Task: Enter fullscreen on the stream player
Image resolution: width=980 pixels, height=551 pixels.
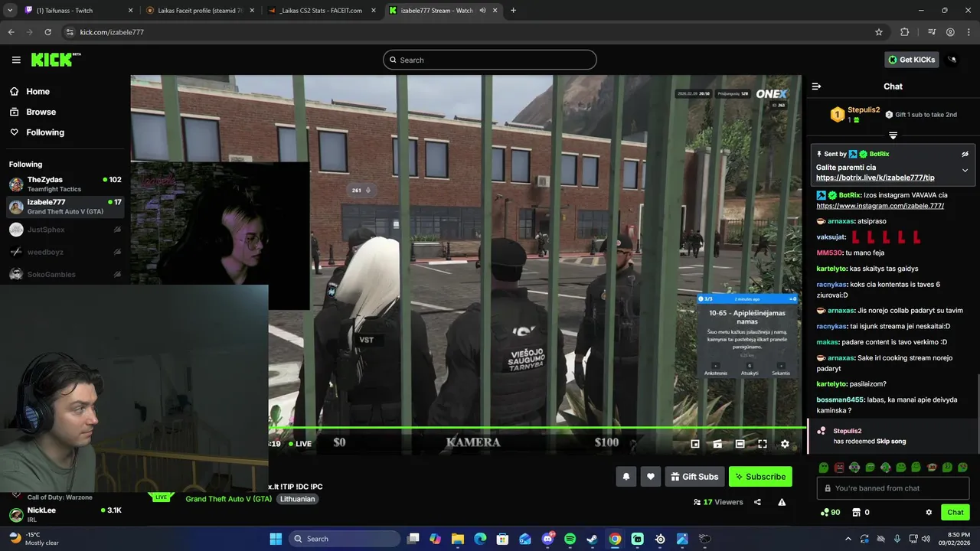Action: [763, 443]
